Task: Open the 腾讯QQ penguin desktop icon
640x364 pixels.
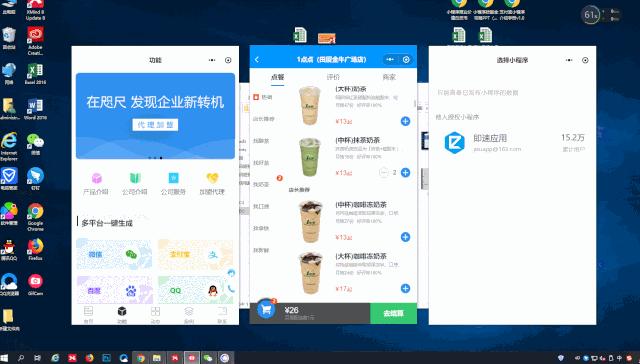Action: click(x=9, y=250)
